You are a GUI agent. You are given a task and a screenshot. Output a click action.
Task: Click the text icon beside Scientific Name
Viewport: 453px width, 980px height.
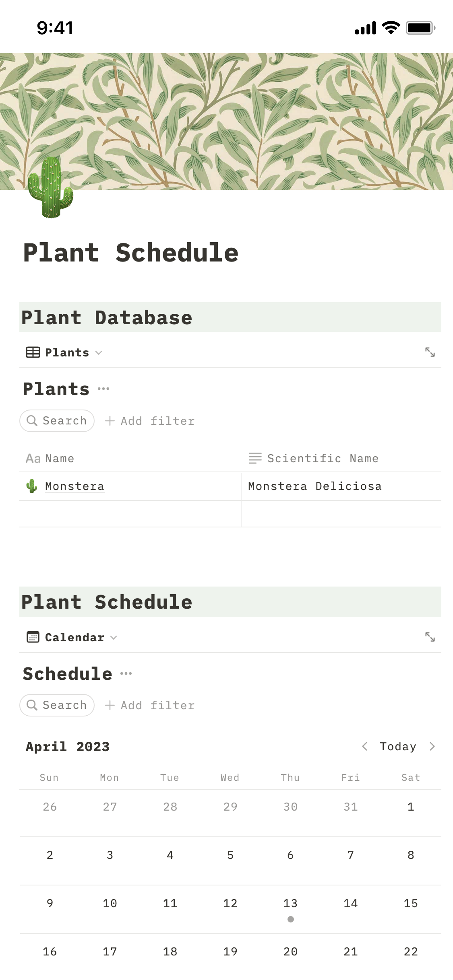pyautogui.click(x=255, y=458)
